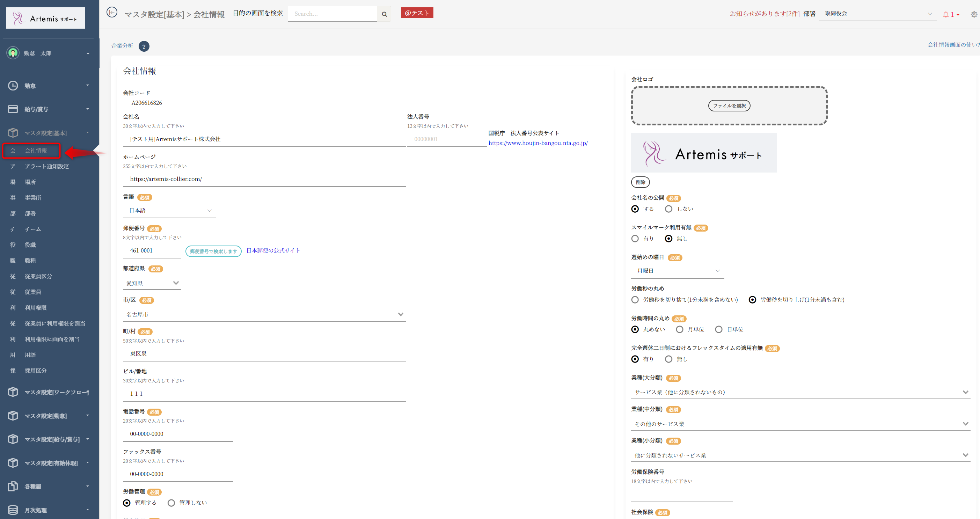Open the 日本郵便の公式サイト link
The height and width of the screenshot is (519, 980).
(273, 250)
